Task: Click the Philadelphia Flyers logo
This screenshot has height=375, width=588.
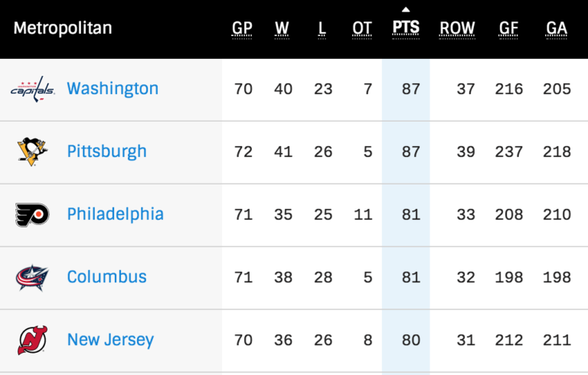Action: click(x=32, y=214)
